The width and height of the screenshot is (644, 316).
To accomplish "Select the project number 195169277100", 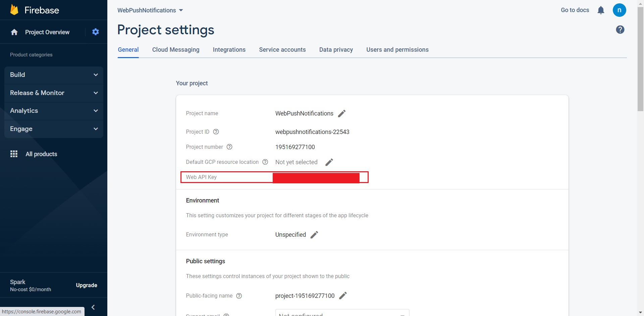I will tap(295, 147).
